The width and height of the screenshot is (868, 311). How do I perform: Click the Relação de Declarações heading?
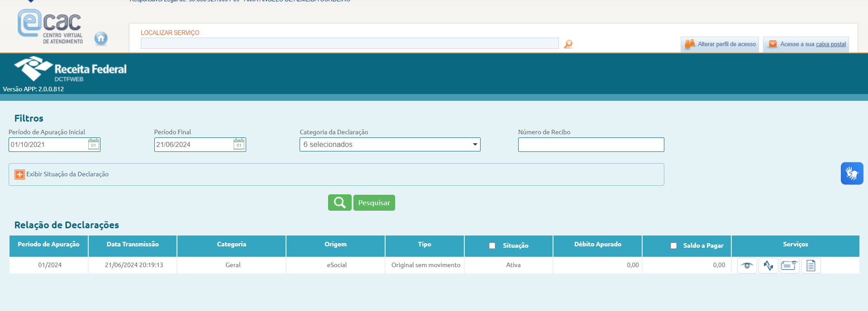coord(67,225)
